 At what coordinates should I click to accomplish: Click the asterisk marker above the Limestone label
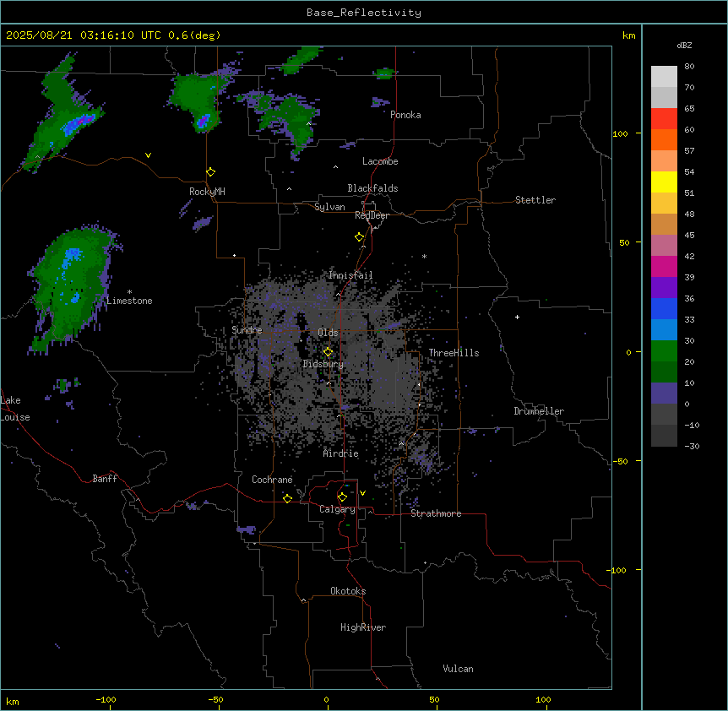(x=129, y=292)
